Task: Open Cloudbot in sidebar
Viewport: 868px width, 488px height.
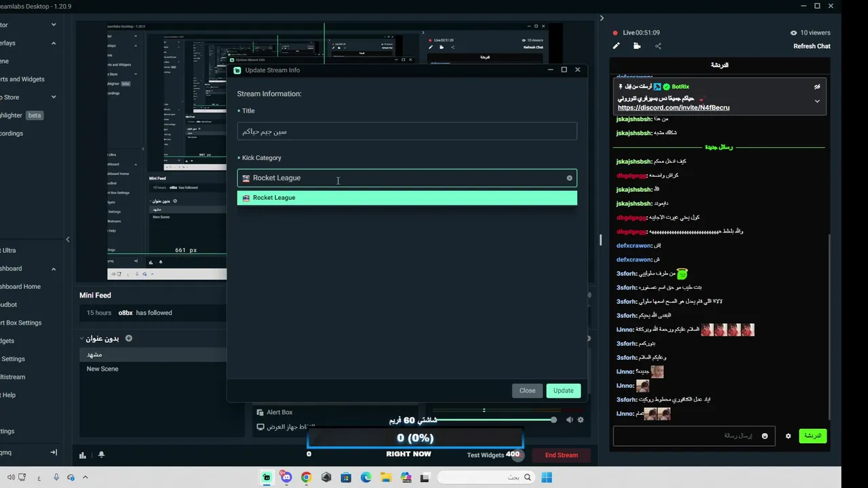Action: pyautogui.click(x=9, y=305)
